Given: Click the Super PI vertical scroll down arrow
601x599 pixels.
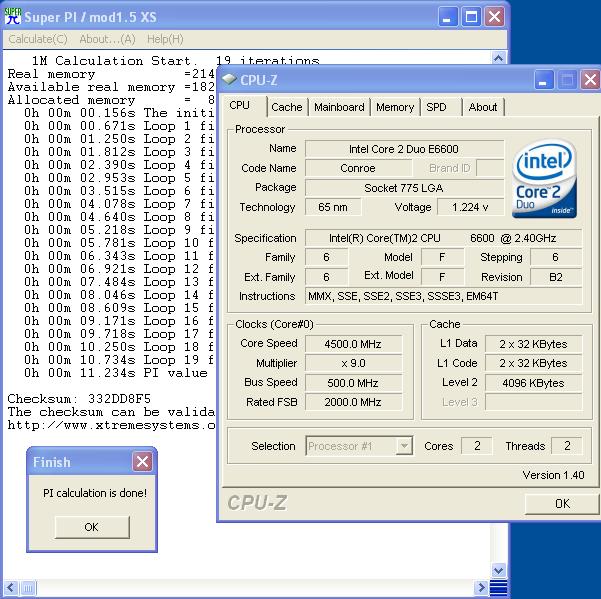Looking at the screenshot, I should [499, 571].
